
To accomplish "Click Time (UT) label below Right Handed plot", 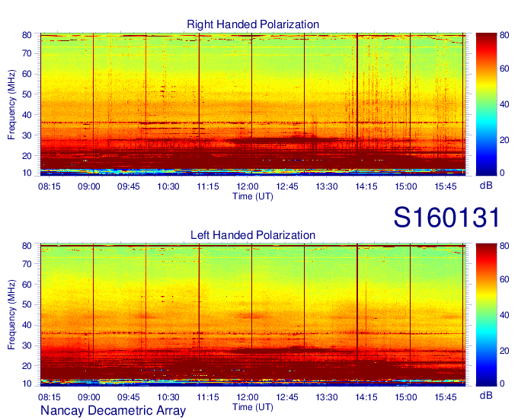I will point(253,196).
